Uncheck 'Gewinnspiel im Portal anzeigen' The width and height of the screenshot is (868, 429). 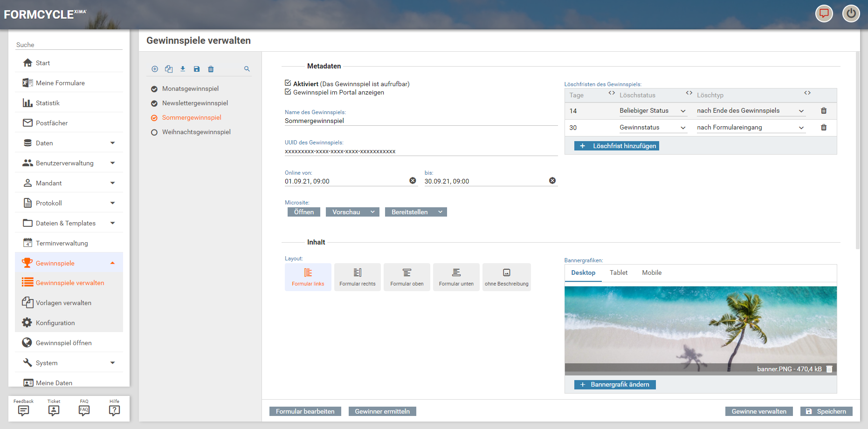pos(288,92)
